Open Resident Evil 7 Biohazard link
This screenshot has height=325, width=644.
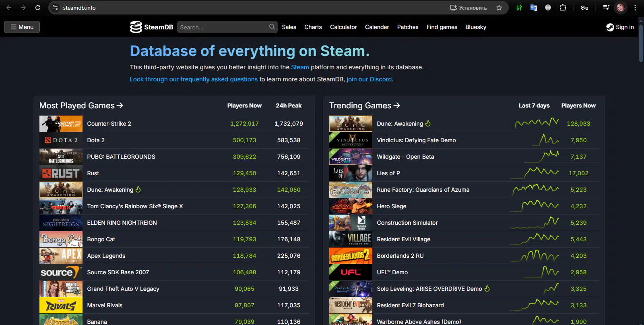(x=410, y=305)
